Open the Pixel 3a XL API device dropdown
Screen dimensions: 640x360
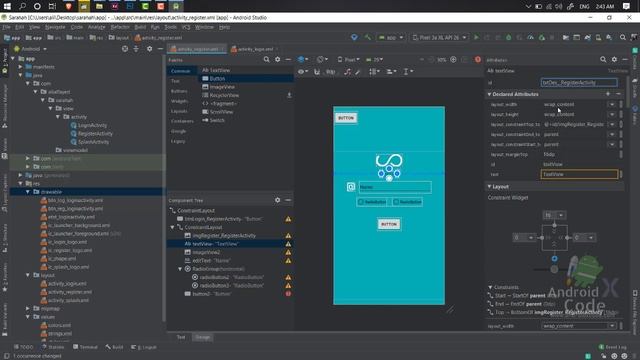(x=440, y=37)
